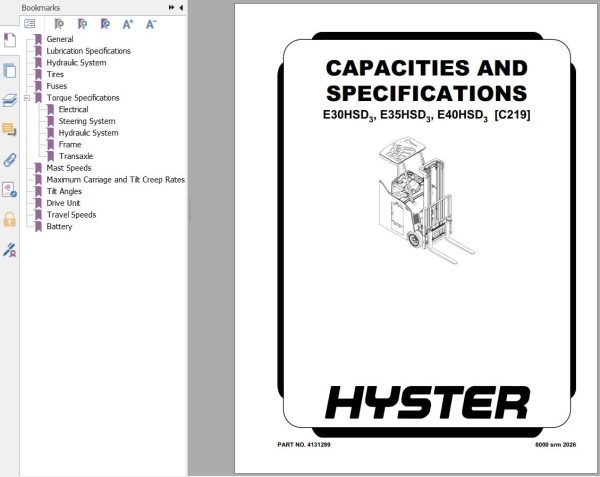Click the CAPACITIES AND SPECIFICATIONS page title
600x477 pixels.
click(427, 81)
